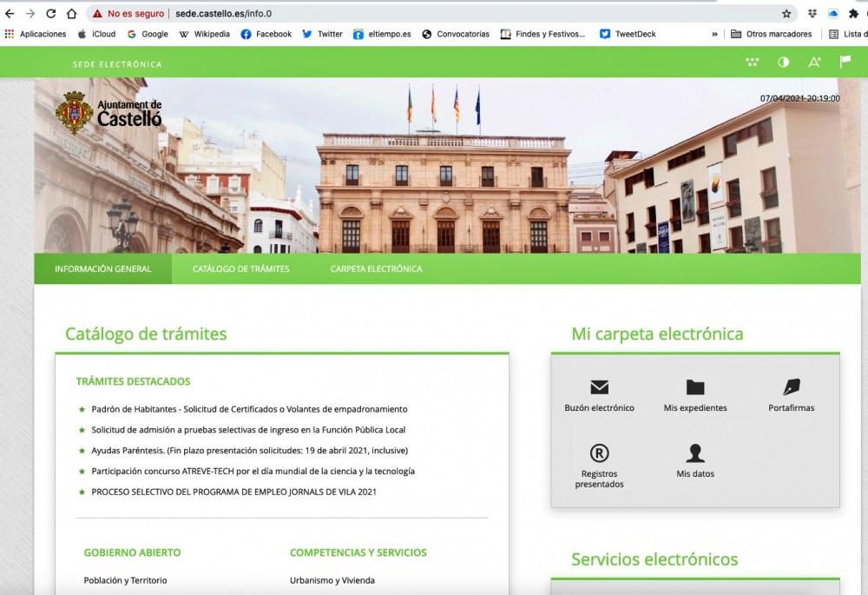Image resolution: width=868 pixels, height=595 pixels.
Task: Open the Buzón electrónico envelope icon
Action: click(599, 387)
